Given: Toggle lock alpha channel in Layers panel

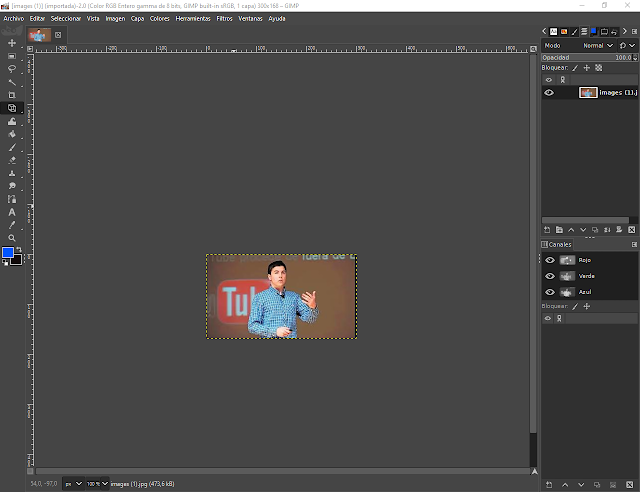Looking at the screenshot, I should (x=598, y=68).
